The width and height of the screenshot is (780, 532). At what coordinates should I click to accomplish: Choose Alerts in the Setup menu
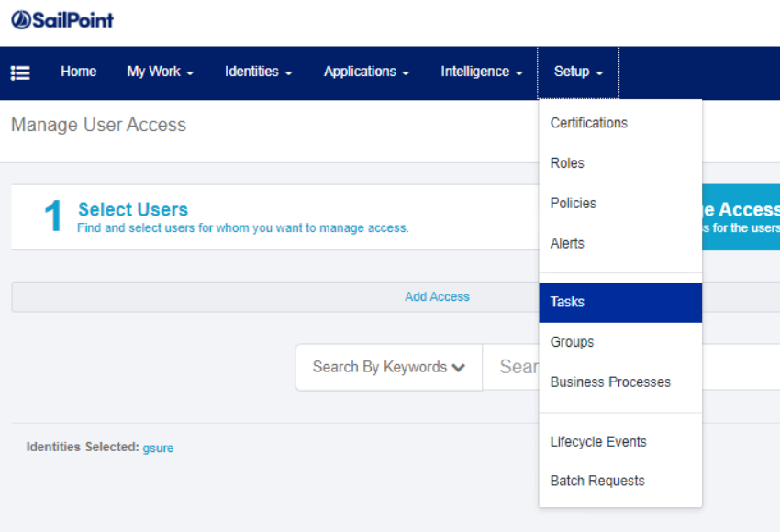coord(620,244)
